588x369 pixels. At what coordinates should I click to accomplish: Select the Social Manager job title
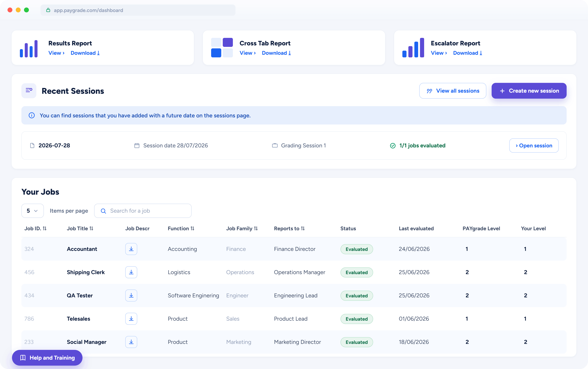point(87,342)
